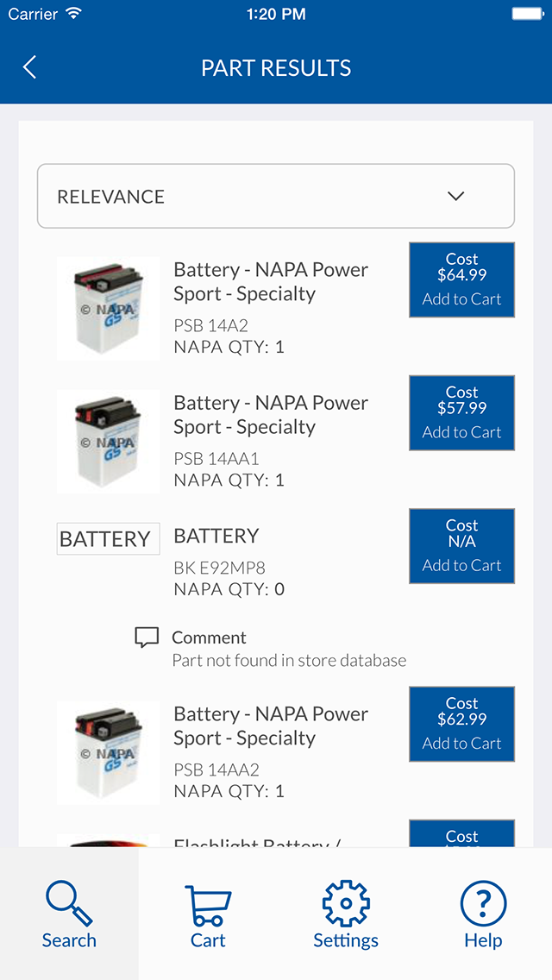Add PSB 14AA2 battery at $62.99 to cart

click(x=462, y=724)
